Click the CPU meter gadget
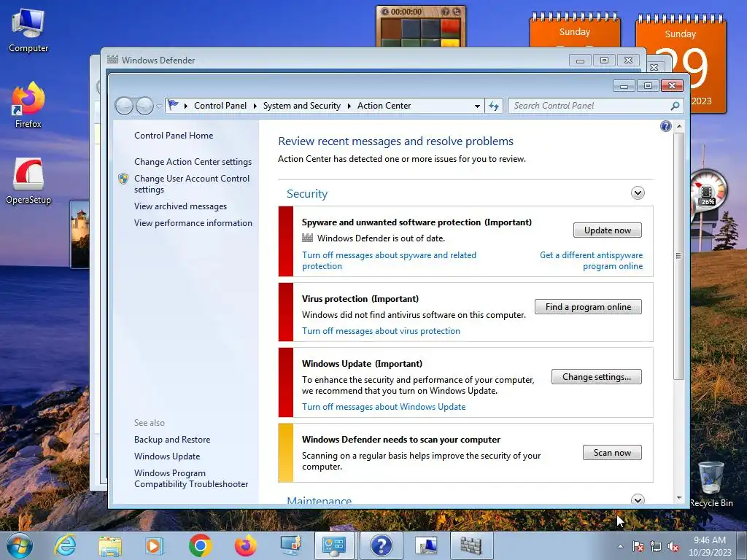The width and height of the screenshot is (747, 560). pos(708,190)
